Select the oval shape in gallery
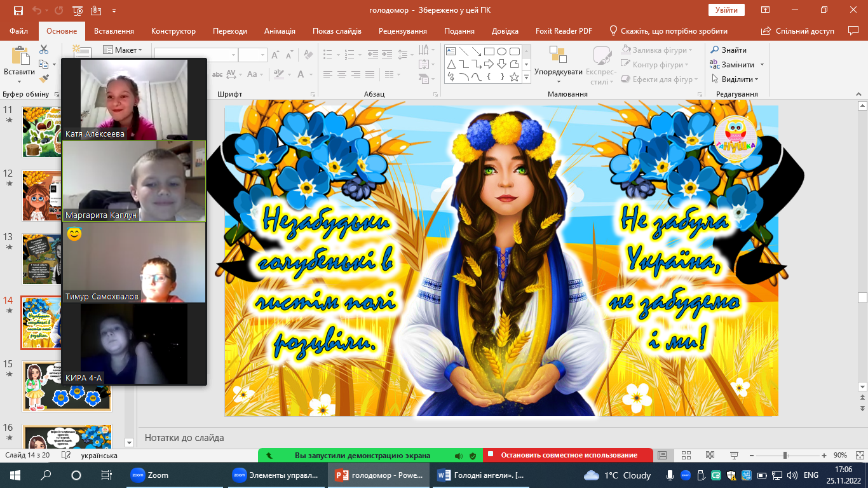The height and width of the screenshot is (488, 868). coord(501,51)
